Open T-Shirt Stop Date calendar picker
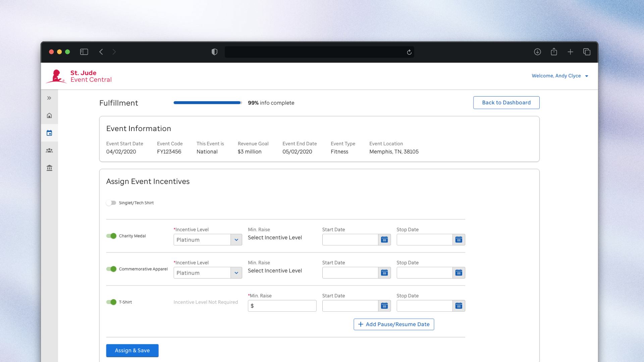The height and width of the screenshot is (362, 644). (x=459, y=306)
